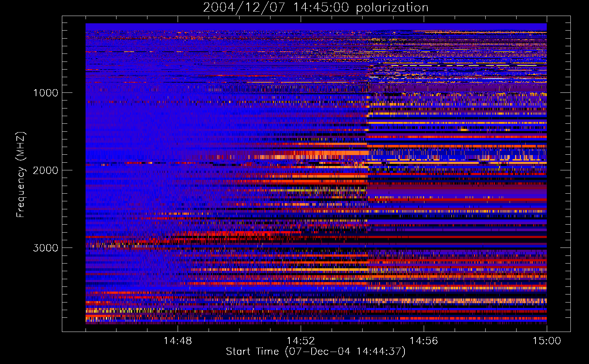The width and height of the screenshot is (589, 364).
Task: Click the 14:48 time tick label
Action: coord(178,341)
